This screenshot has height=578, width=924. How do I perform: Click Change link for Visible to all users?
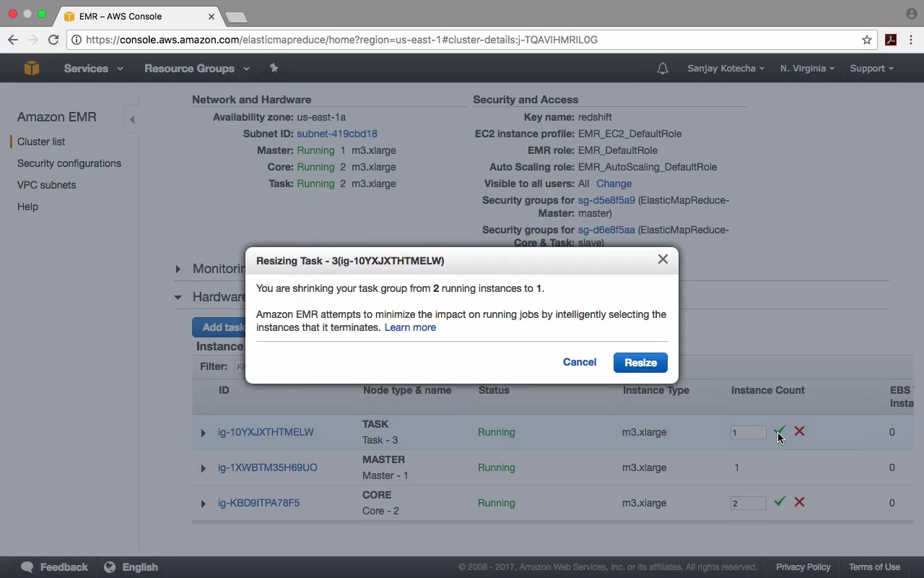pos(614,184)
